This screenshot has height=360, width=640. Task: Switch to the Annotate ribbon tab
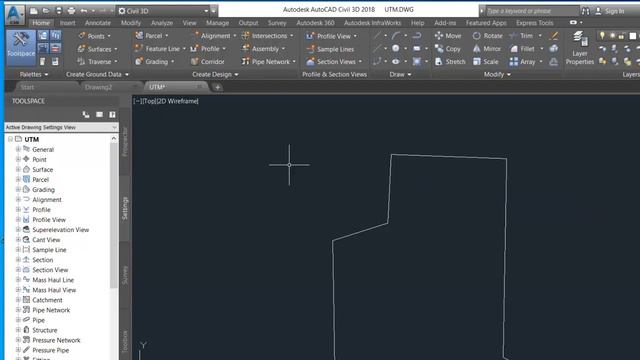click(x=98, y=23)
